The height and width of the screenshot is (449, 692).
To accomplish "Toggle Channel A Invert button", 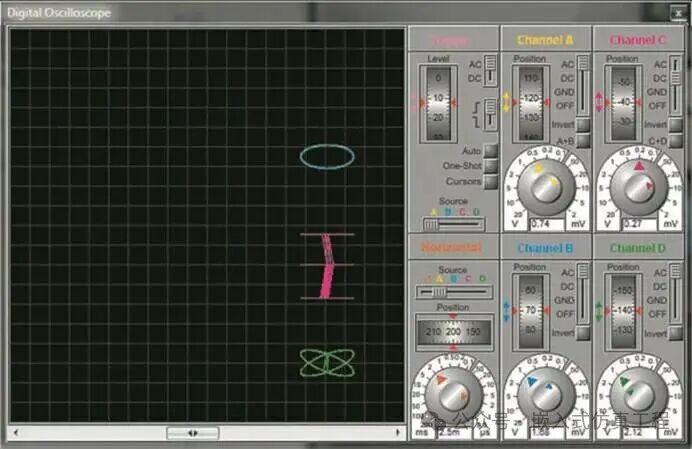I will click(x=583, y=125).
